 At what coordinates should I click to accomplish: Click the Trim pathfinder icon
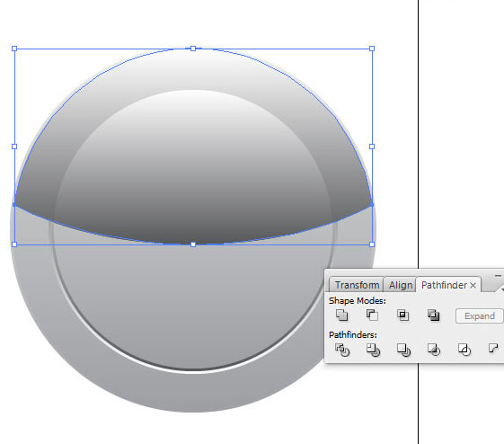[373, 350]
